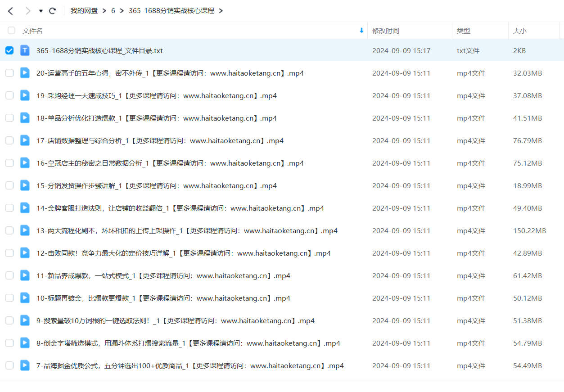The image size is (564, 392).
Task: Open file 7-品海掘金优质公式 mp4
Action: pos(190,365)
